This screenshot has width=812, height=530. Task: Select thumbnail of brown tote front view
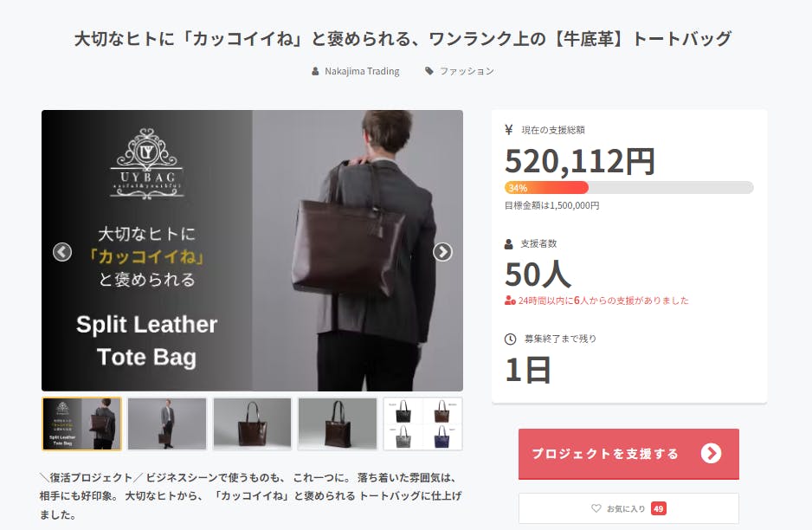pos(252,423)
